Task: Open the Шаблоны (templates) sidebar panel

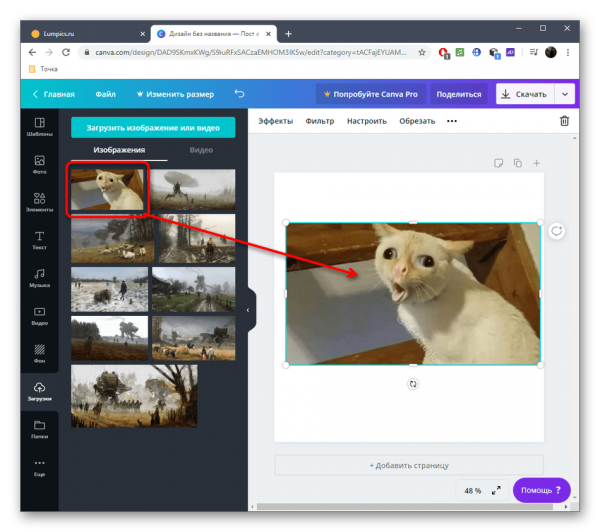Action: (39, 127)
